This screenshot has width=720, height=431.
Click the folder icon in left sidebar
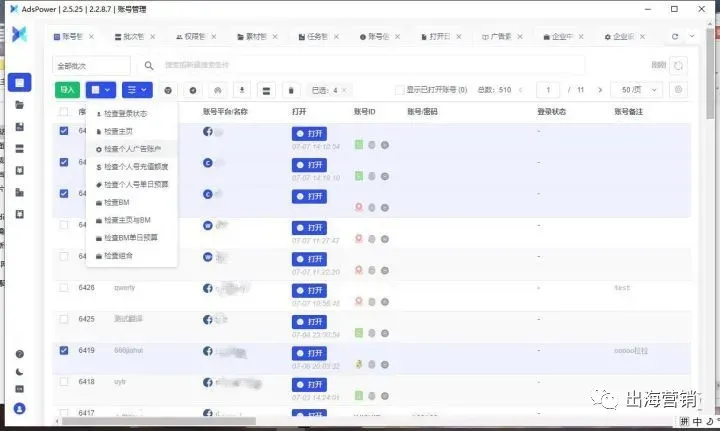[19, 105]
